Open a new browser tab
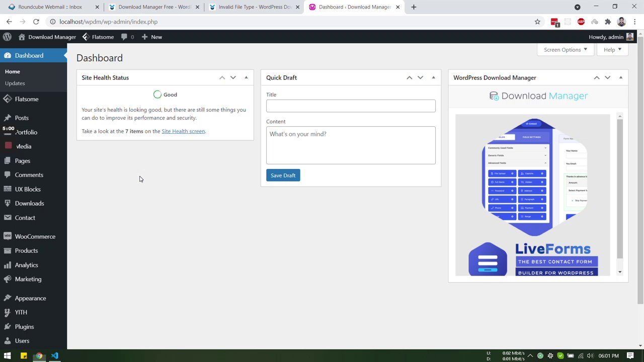 click(x=414, y=7)
